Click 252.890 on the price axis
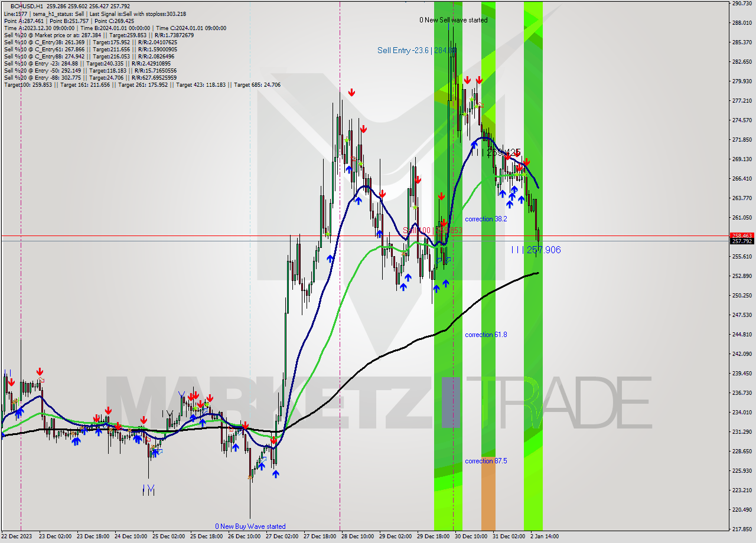The width and height of the screenshot is (756, 543). (742, 276)
